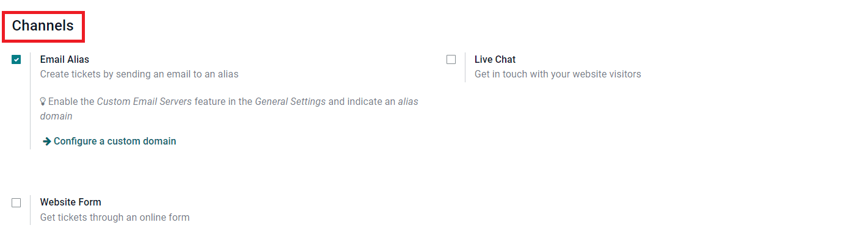The width and height of the screenshot is (868, 250).
Task: Enable the Live Chat checkbox
Action: coord(451,60)
